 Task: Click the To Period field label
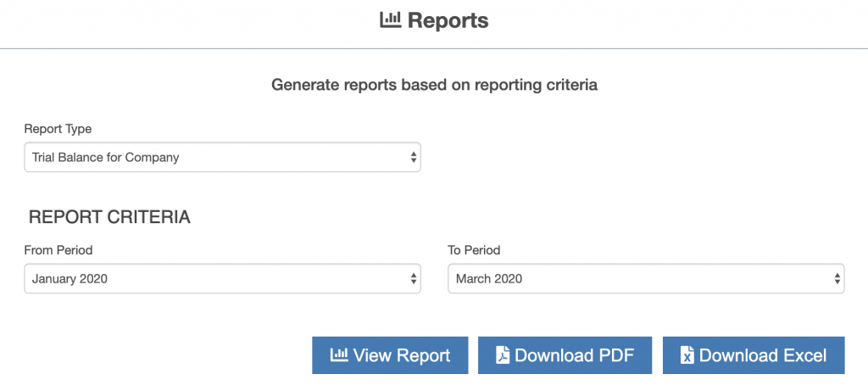pyautogui.click(x=474, y=250)
